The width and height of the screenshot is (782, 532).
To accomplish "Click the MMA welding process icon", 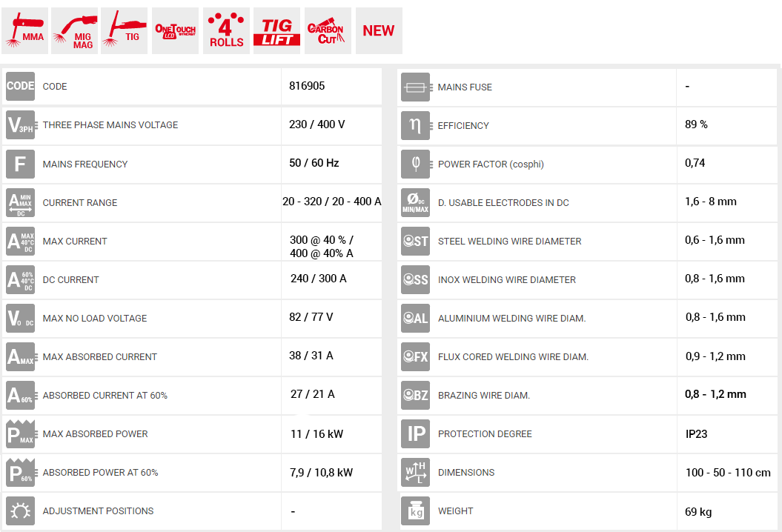I will pos(26,31).
